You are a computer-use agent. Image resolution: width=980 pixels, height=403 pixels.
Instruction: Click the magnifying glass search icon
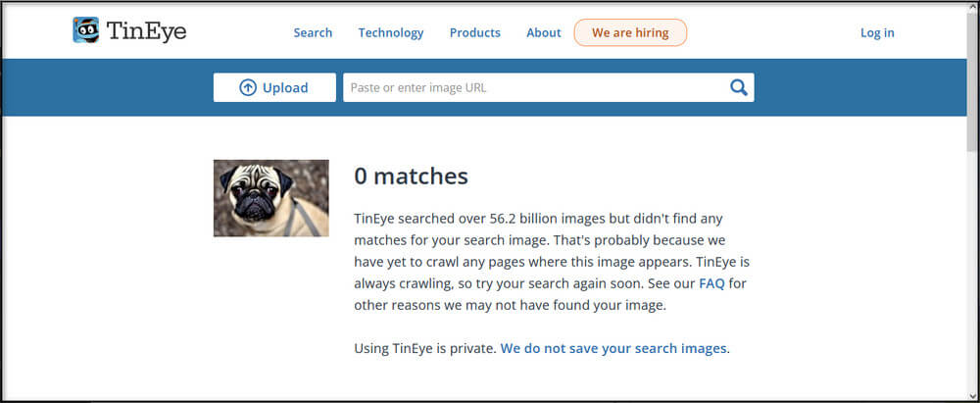click(x=739, y=87)
